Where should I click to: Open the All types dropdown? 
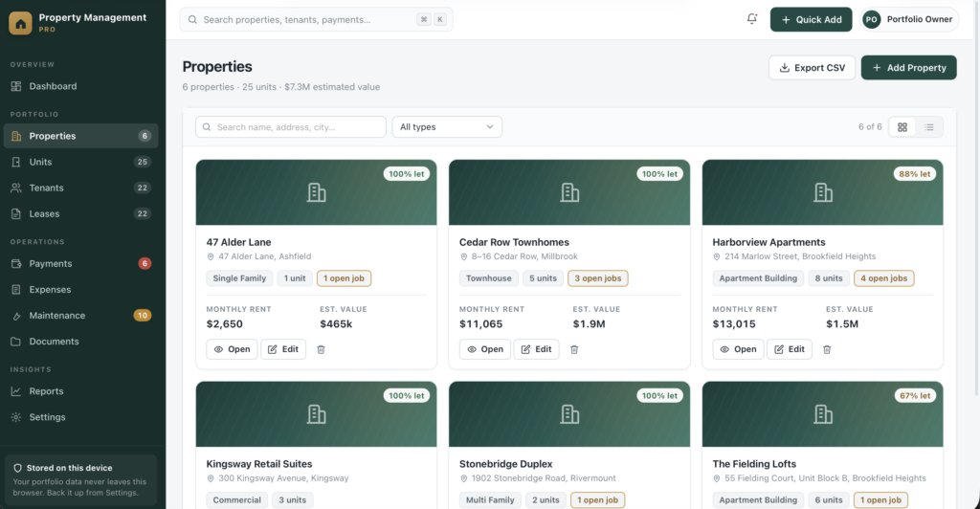pos(447,127)
